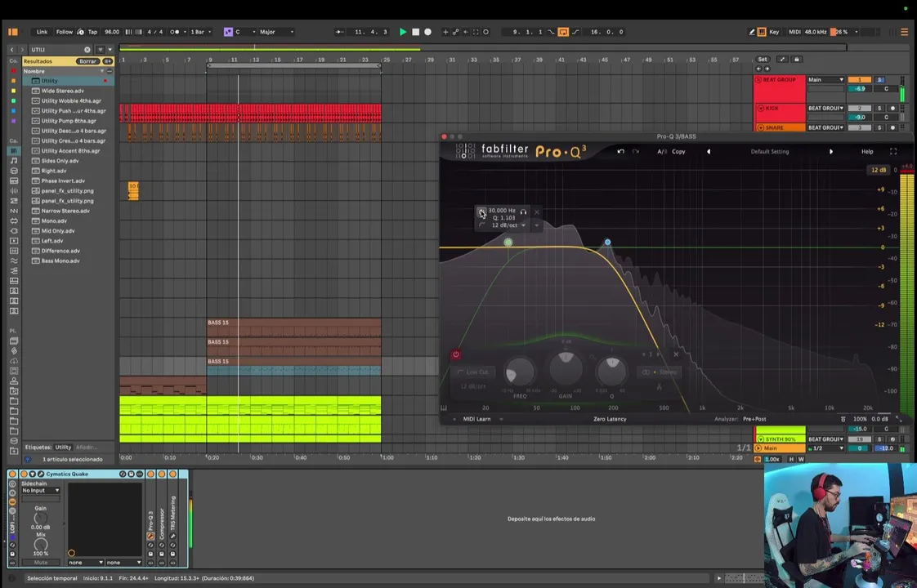This screenshot has width=917, height=588.
Task: Open Pro-Q 3 Help menu
Action: click(x=866, y=151)
